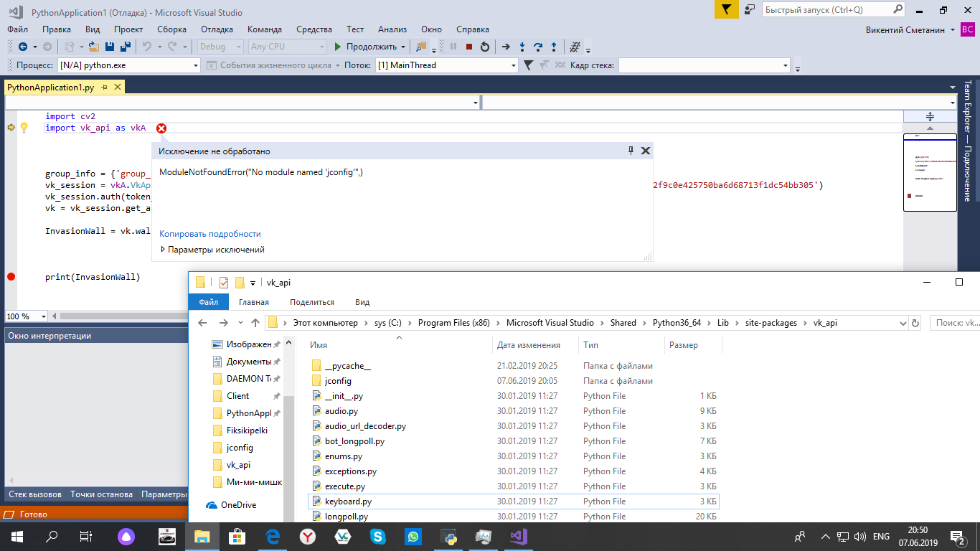980x551 pixels.
Task: Click the Step Over debug icon
Action: click(538, 47)
